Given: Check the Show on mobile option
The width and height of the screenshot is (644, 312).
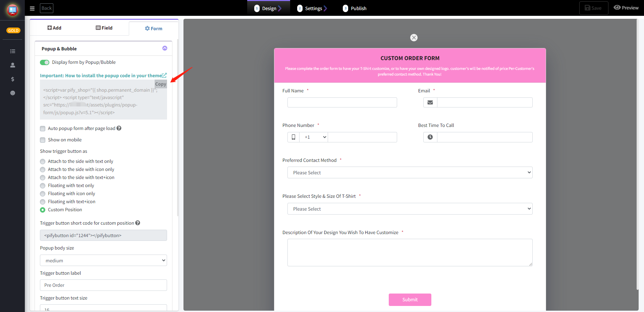Looking at the screenshot, I should pos(43,140).
